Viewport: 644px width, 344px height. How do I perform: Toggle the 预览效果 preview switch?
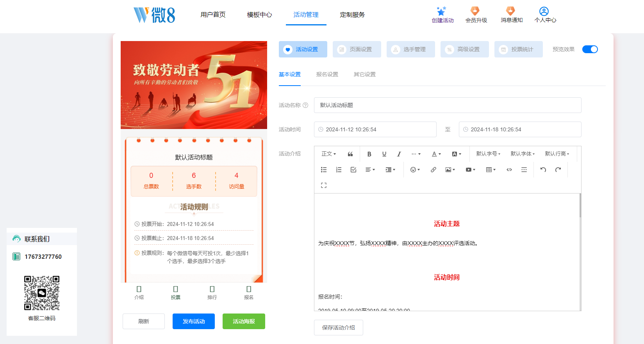pyautogui.click(x=590, y=49)
